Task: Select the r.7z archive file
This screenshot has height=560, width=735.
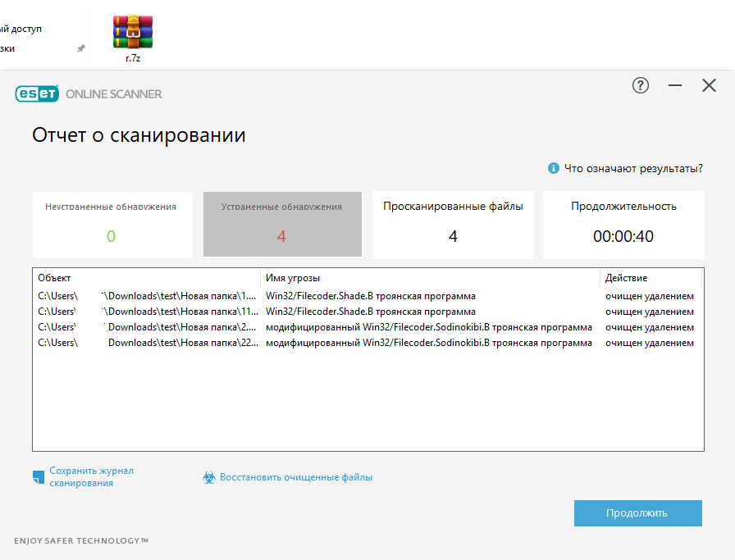Action: tap(133, 39)
